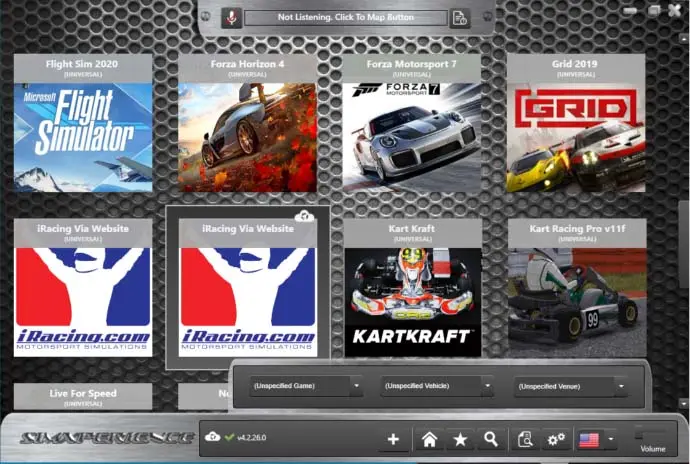
Task: Click cloud badge on highlighted iRacing tile
Action: [x=305, y=216]
